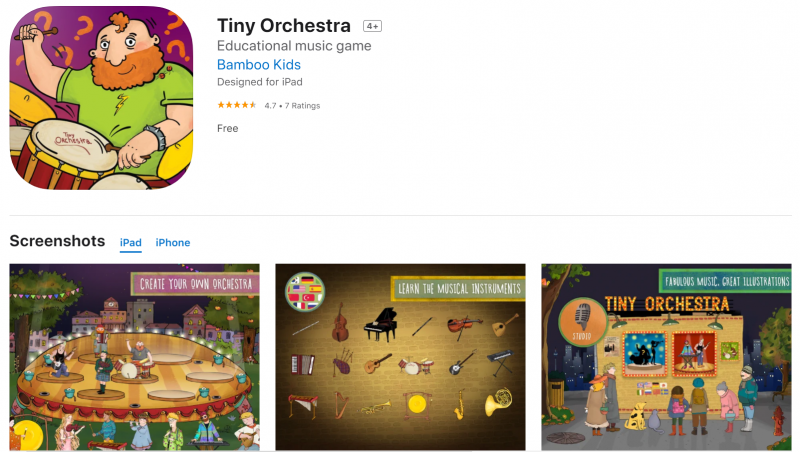Click the French horn instrument icon
Screen dimensions: 800x452
click(x=498, y=401)
